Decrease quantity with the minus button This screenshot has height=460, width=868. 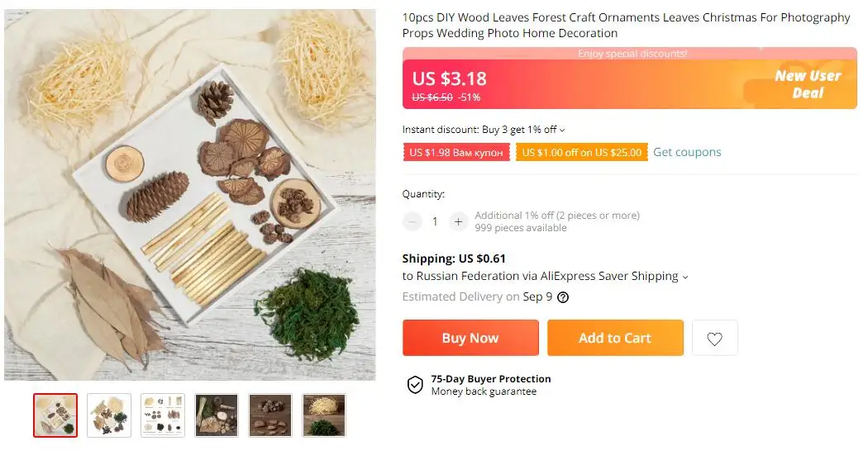pyautogui.click(x=413, y=221)
